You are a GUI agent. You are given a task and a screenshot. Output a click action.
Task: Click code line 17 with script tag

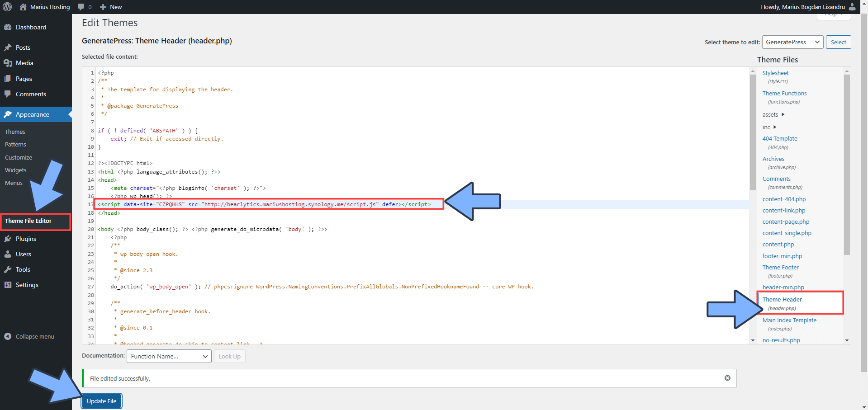(264, 204)
